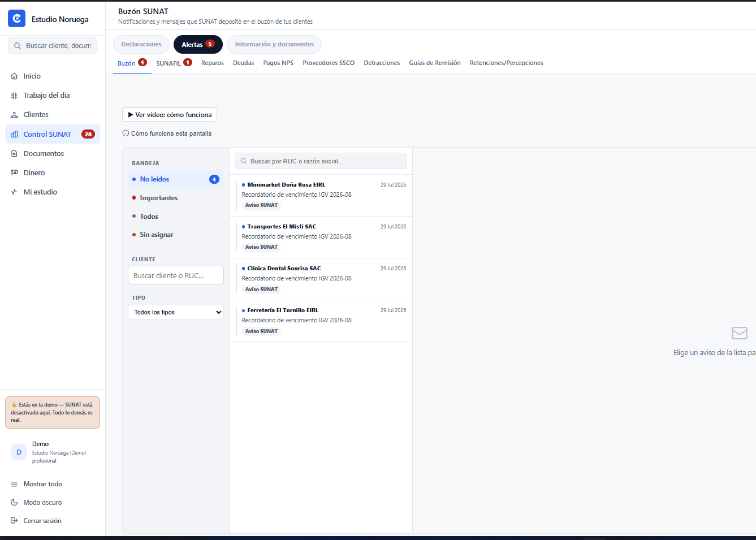Go to the Reparos sub-tab

point(213,63)
